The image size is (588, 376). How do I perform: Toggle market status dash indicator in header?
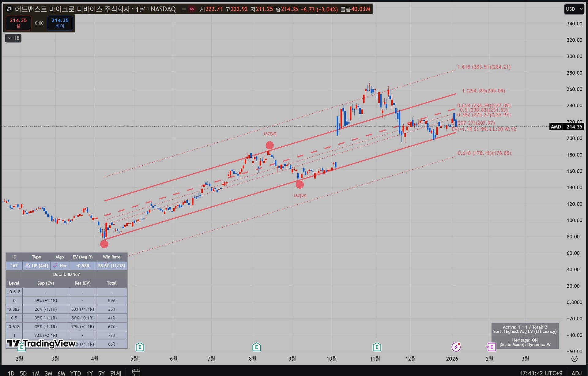pyautogui.click(x=184, y=9)
